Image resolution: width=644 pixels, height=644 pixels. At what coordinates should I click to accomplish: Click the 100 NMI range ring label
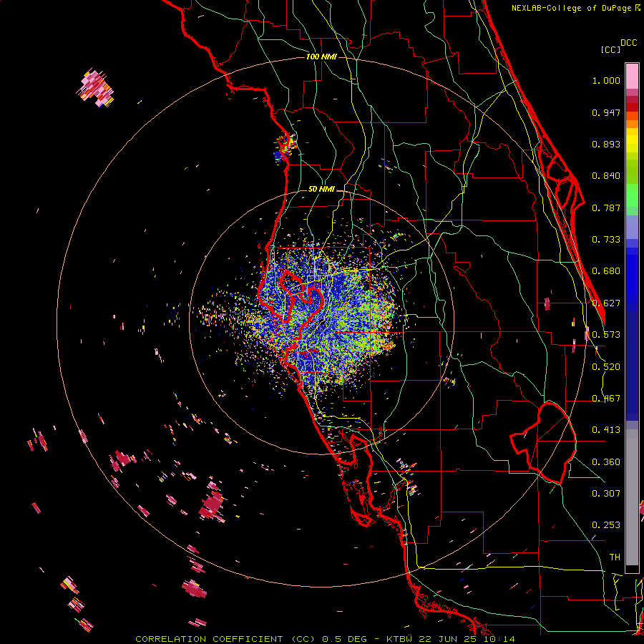click(x=321, y=57)
